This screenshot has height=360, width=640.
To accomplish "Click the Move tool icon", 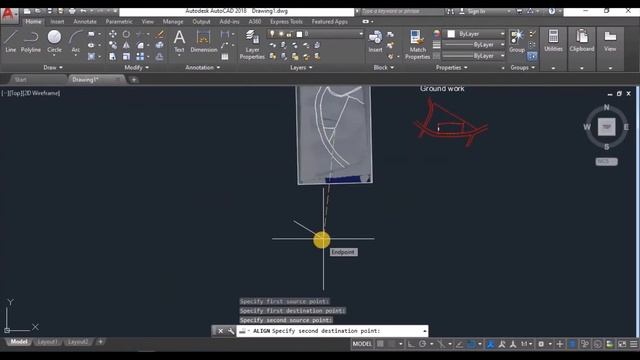I will click(x=113, y=34).
